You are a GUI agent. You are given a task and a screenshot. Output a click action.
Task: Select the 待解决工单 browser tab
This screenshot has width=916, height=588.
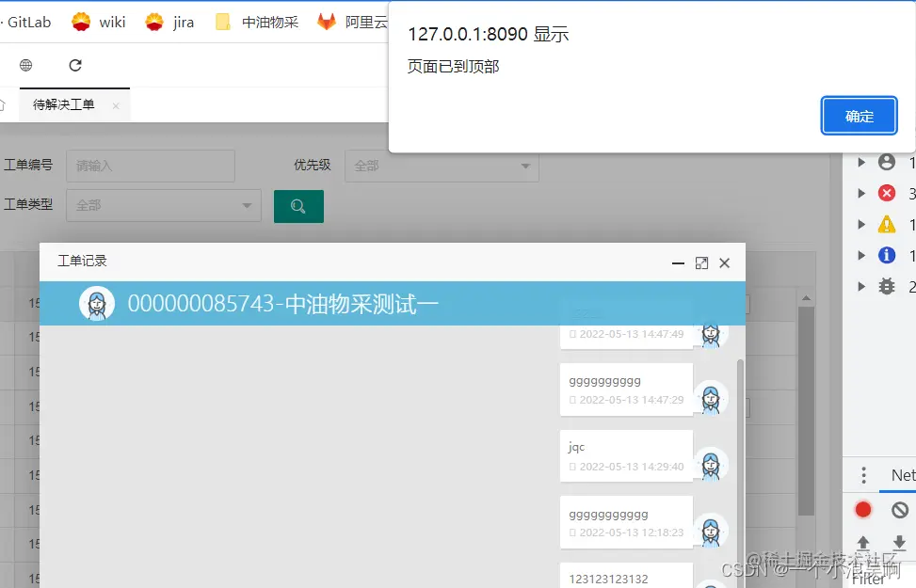click(x=66, y=105)
